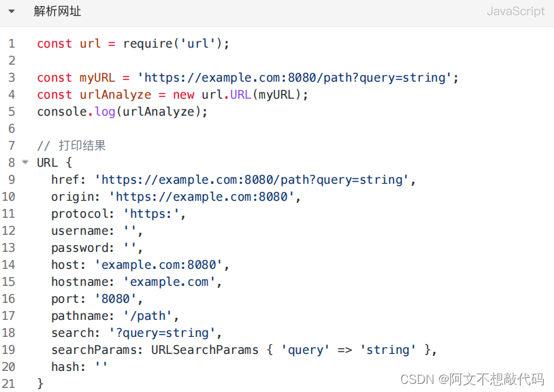Click the searchParams URLSearchParams line
Image resolution: width=554 pixels, height=392 pixels.
tap(244, 350)
